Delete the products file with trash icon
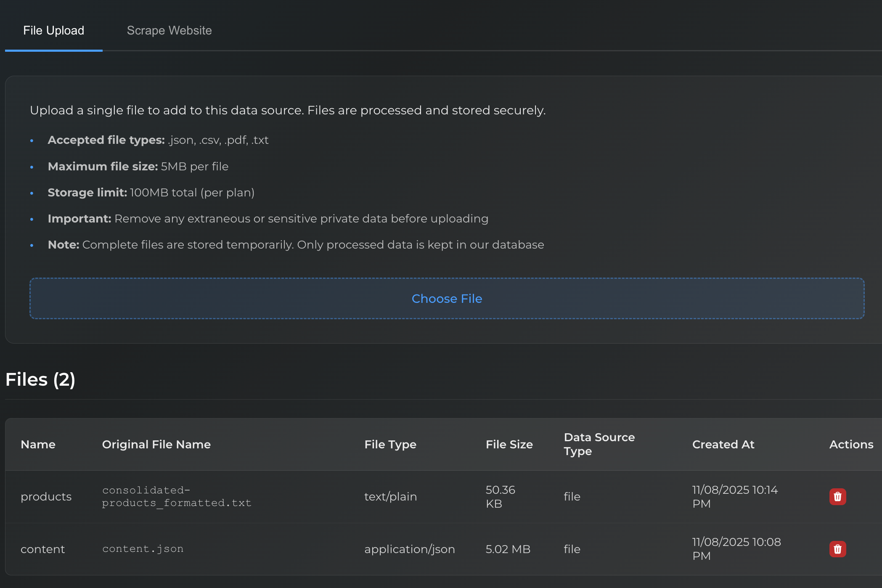882x588 pixels. [x=837, y=497]
